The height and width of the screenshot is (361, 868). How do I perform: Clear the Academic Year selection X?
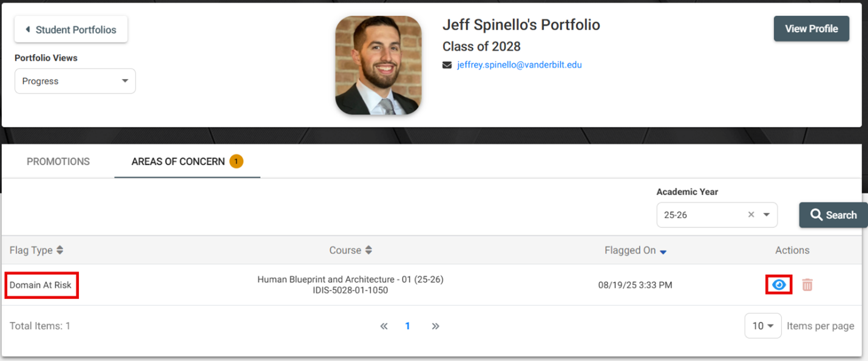pos(751,215)
